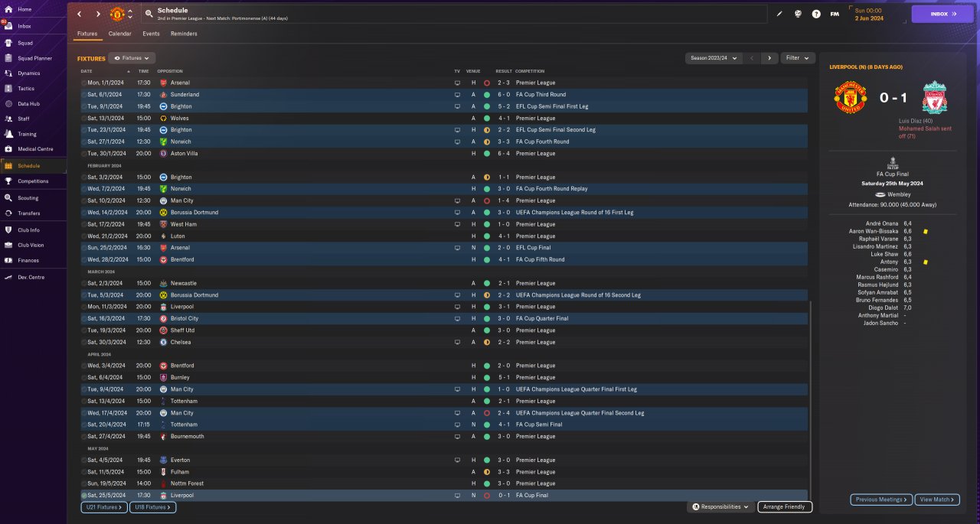Open the Staff sidebar icon

click(8, 119)
